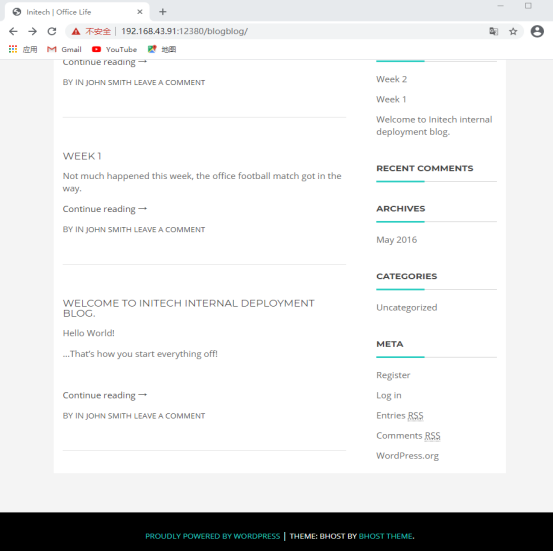
Task: Open the WEEK 1 post heading
Action: 82,156
